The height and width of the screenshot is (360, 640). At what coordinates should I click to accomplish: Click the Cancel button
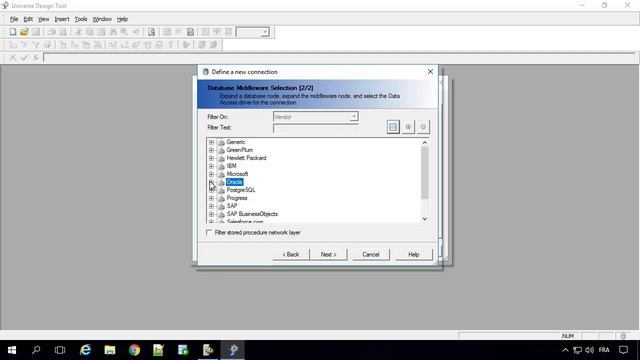pos(371,254)
